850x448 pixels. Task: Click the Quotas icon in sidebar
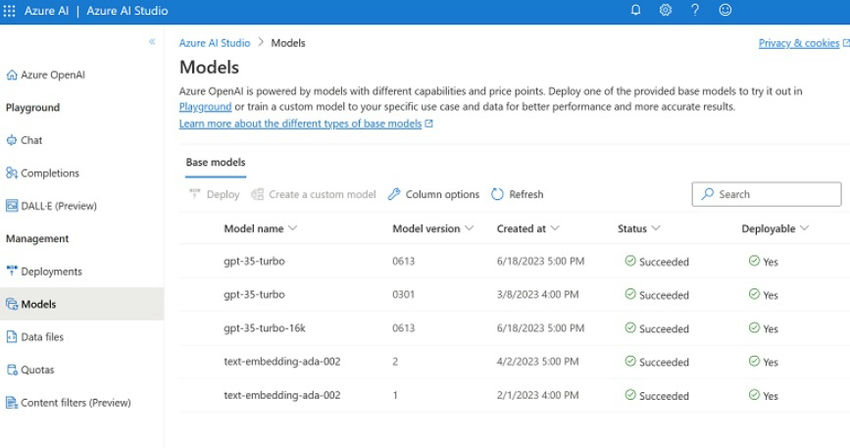pos(11,370)
